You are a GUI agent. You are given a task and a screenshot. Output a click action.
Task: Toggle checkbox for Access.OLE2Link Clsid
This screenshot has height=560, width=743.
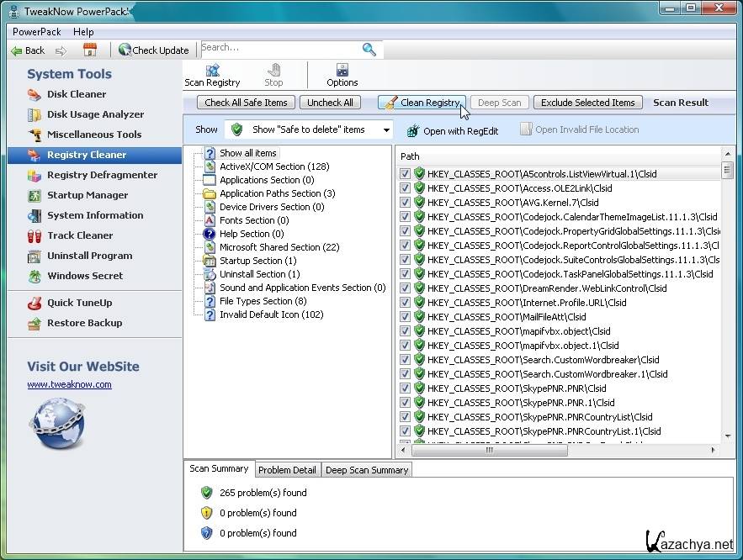coord(406,188)
